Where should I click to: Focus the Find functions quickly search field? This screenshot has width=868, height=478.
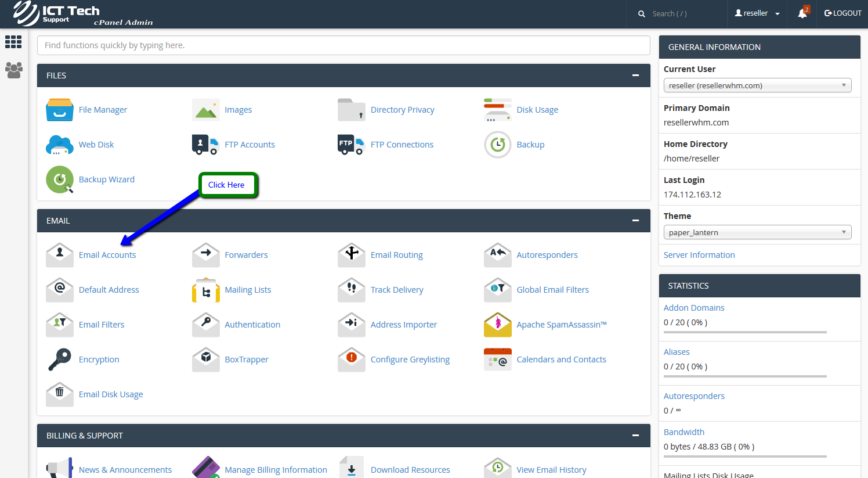tap(343, 45)
